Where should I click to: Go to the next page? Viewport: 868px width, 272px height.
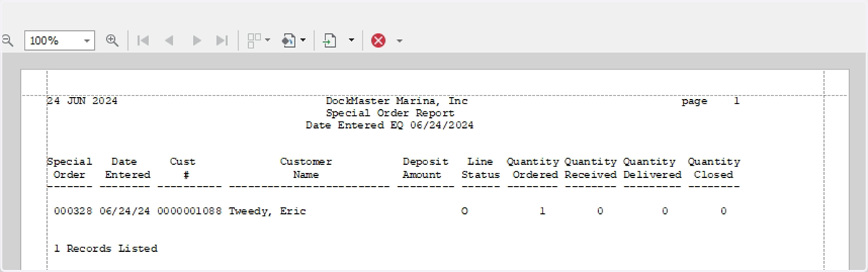(x=196, y=41)
